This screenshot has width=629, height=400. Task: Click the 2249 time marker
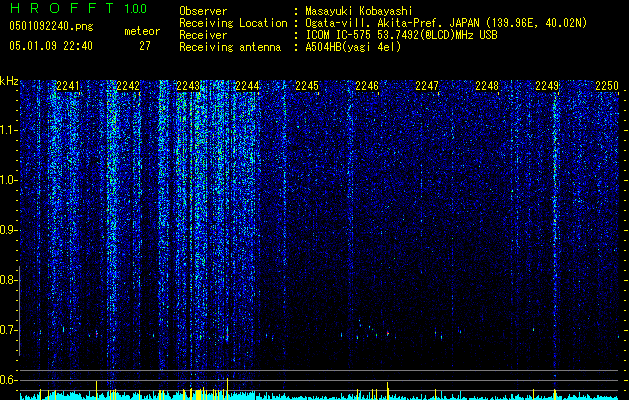(547, 86)
